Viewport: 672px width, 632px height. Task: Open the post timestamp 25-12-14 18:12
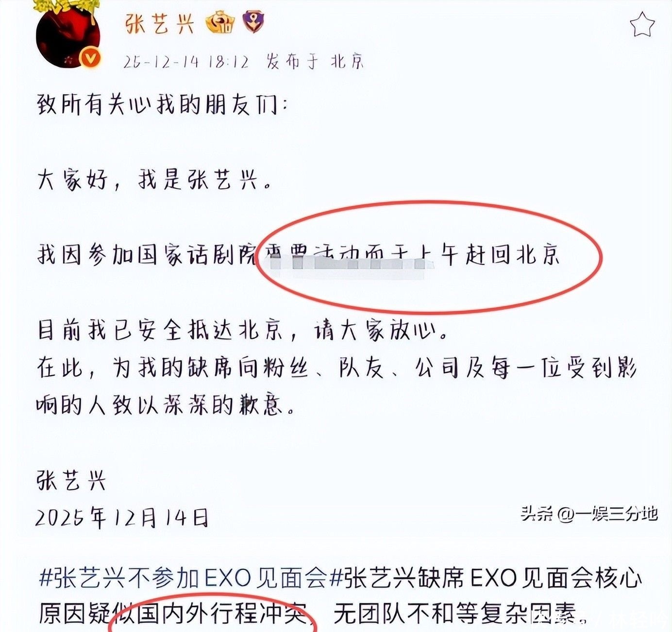point(186,62)
